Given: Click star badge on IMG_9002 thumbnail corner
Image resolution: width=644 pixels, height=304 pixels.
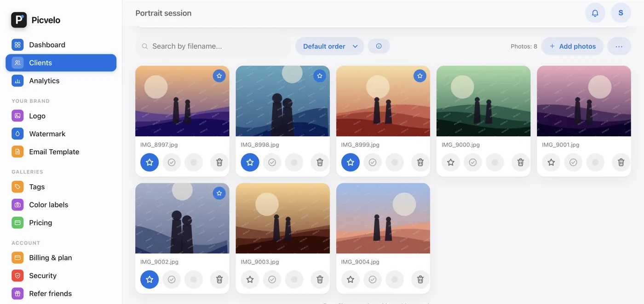Looking at the screenshot, I should coord(219,193).
